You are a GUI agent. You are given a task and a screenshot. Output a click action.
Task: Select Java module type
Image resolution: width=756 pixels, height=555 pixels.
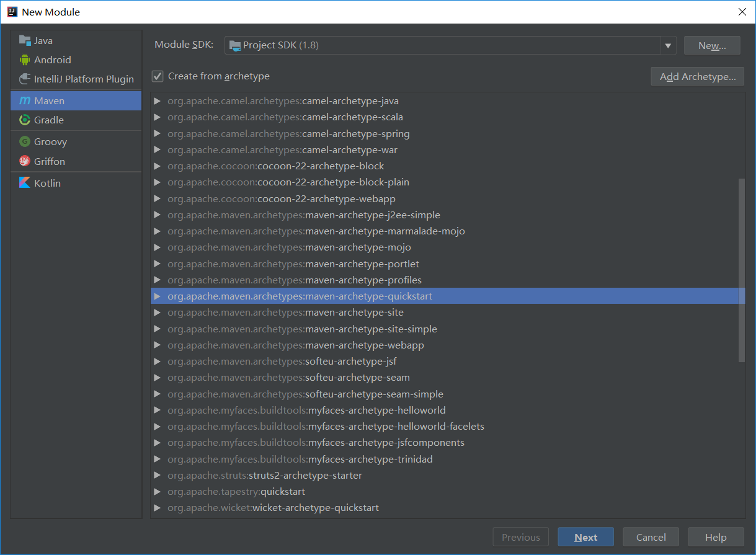pos(76,40)
